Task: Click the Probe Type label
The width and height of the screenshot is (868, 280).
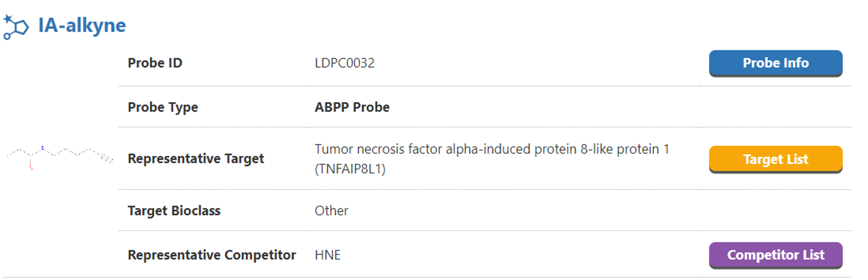Action: coord(163,107)
